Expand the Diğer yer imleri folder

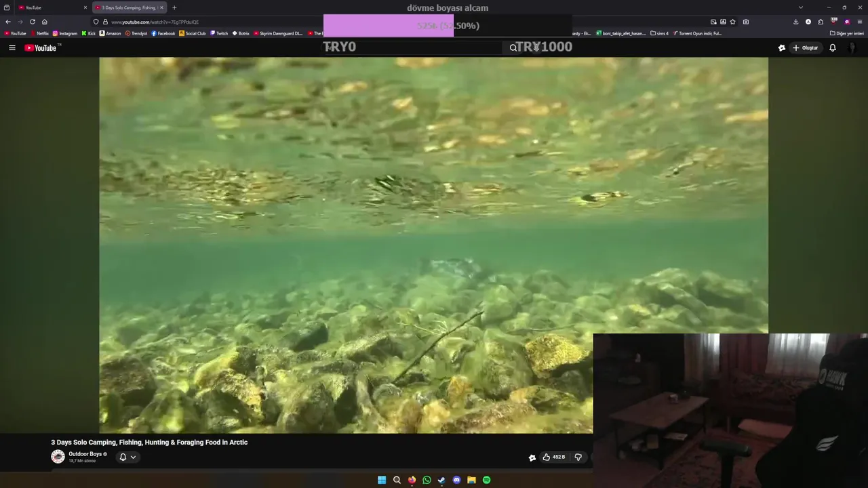(x=846, y=33)
